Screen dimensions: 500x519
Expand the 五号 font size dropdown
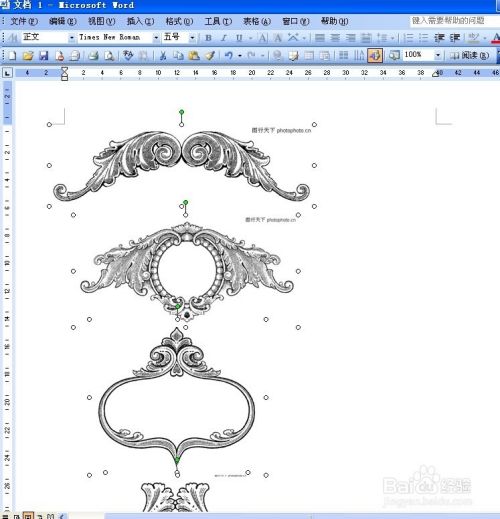tap(192, 38)
